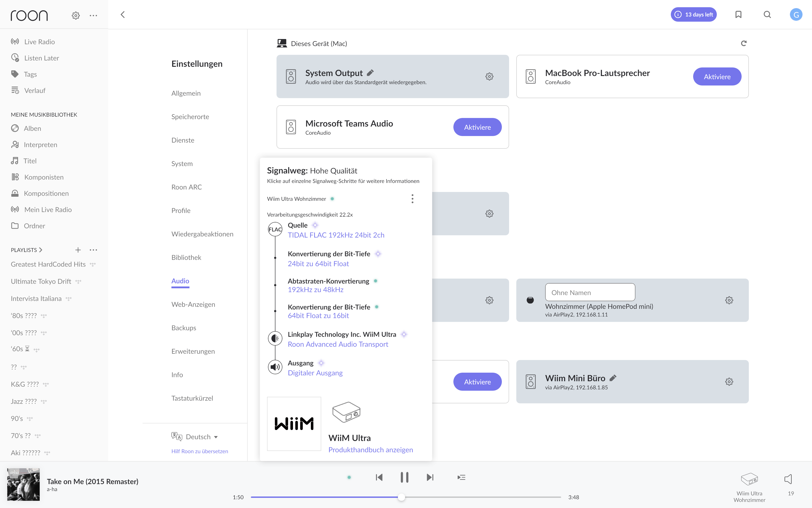
Task: Skip to next track
Action: pyautogui.click(x=430, y=477)
